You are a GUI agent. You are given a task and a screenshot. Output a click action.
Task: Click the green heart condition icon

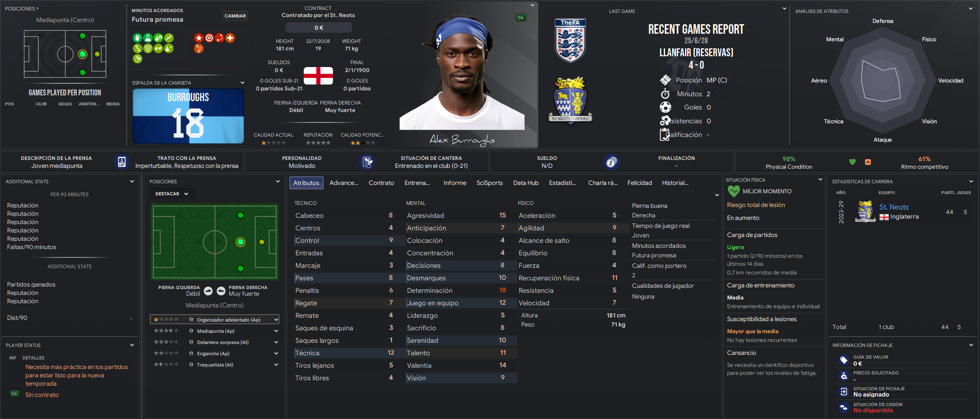click(852, 162)
